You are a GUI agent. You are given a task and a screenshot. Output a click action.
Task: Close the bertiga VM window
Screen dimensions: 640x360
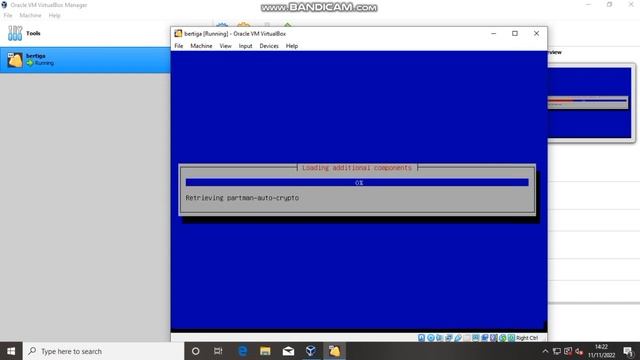click(x=536, y=33)
